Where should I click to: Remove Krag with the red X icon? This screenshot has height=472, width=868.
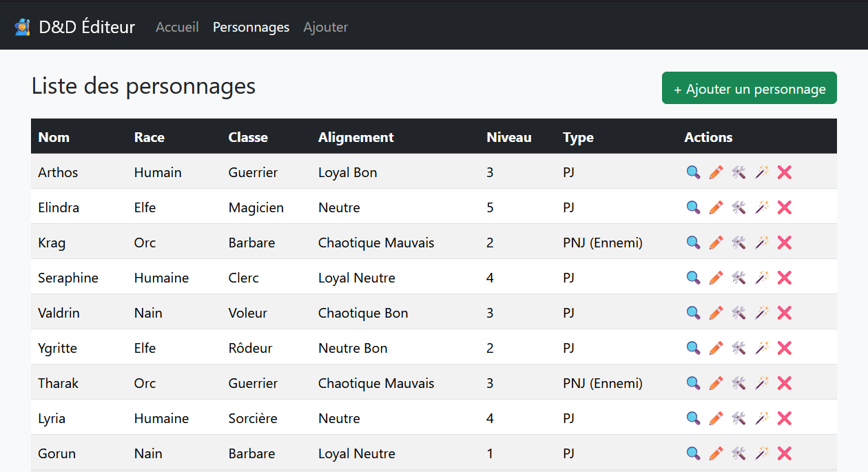(784, 243)
